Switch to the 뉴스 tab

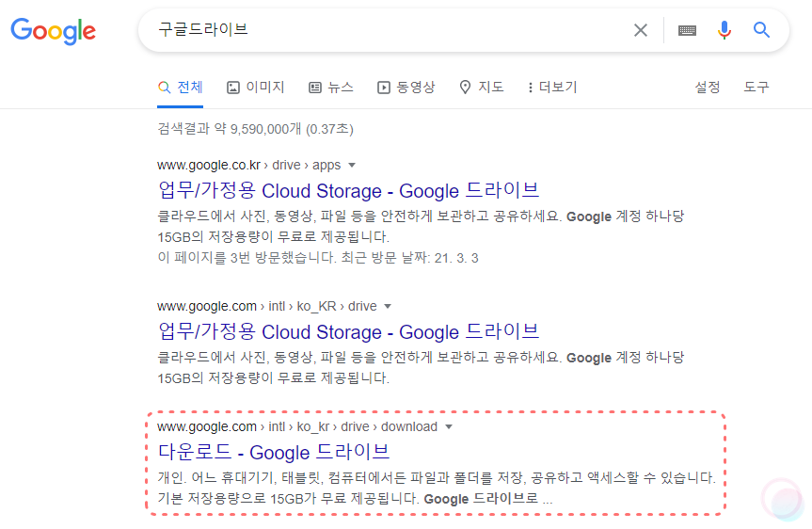(x=331, y=87)
